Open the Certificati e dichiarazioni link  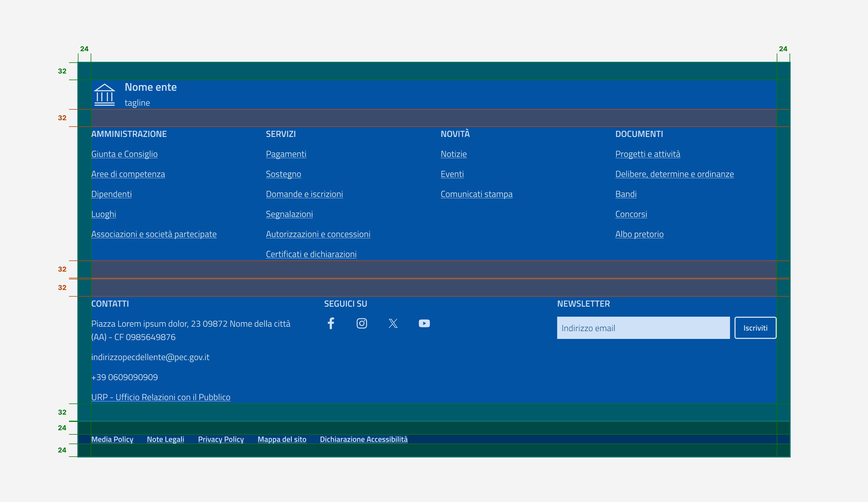click(x=311, y=254)
